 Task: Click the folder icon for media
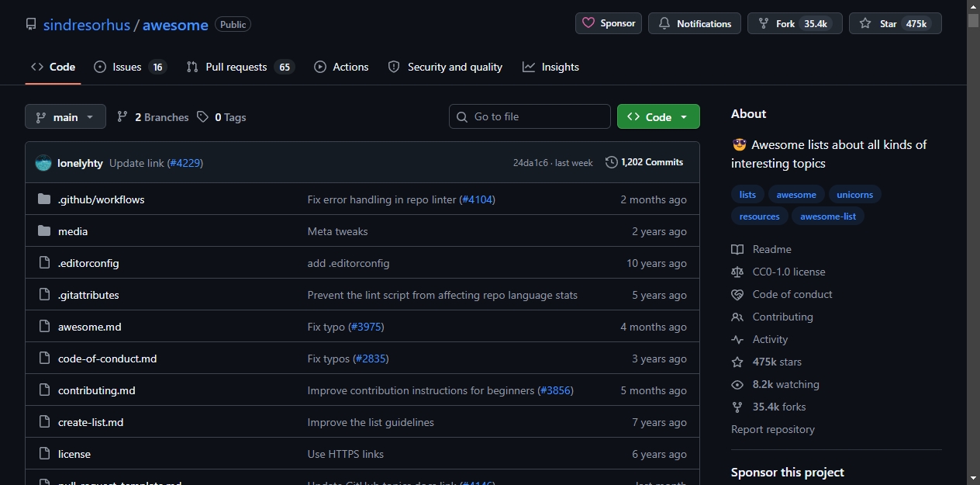(44, 231)
